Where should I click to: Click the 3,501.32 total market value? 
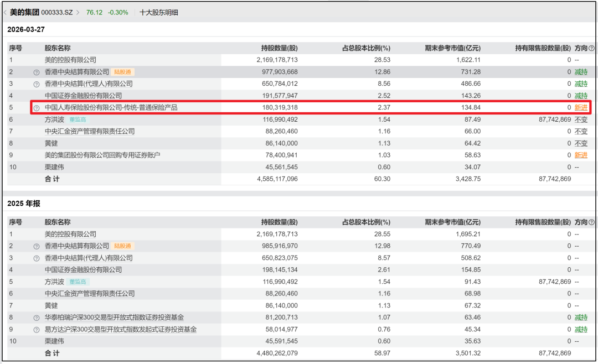(x=468, y=353)
